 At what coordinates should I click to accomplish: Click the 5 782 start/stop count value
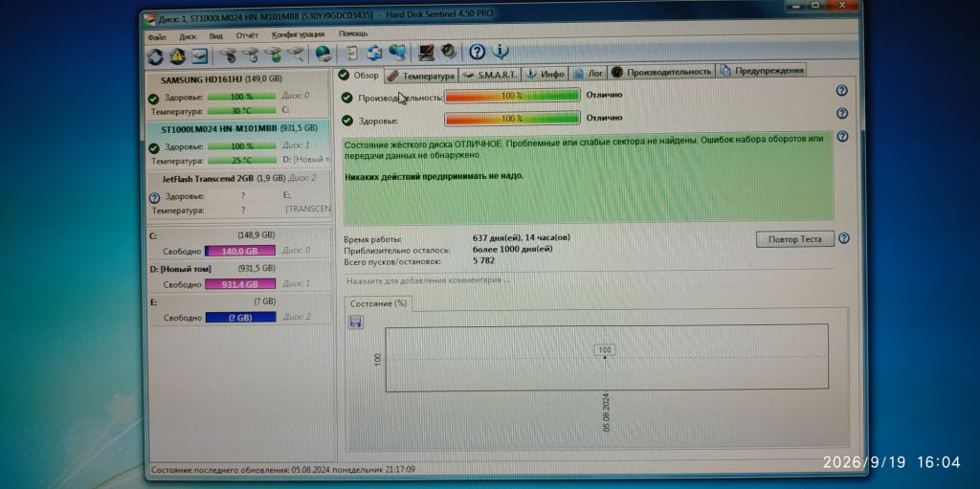coord(483,260)
